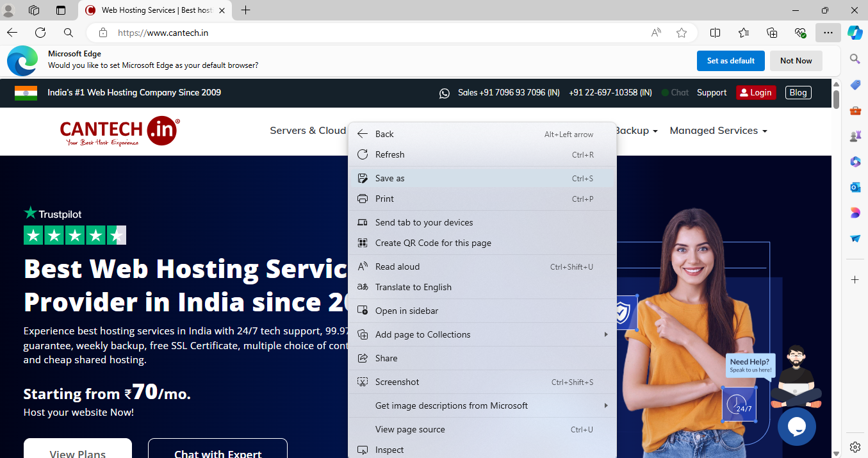Select Back in the context menu
This screenshot has width=868, height=458.
tap(482, 134)
